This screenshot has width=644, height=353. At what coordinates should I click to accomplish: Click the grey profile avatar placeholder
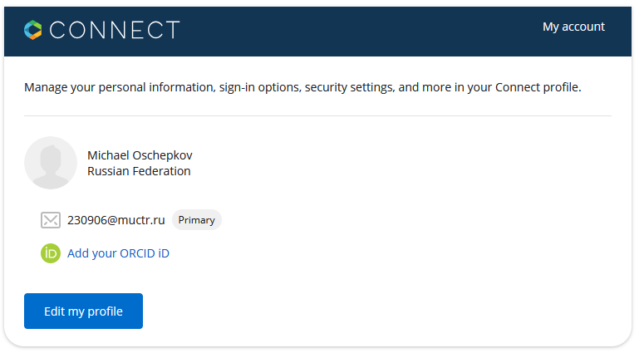pyautogui.click(x=51, y=163)
